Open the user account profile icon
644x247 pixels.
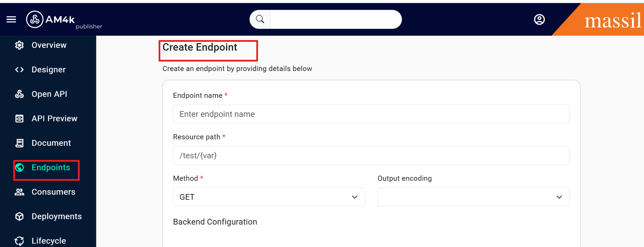tap(539, 19)
